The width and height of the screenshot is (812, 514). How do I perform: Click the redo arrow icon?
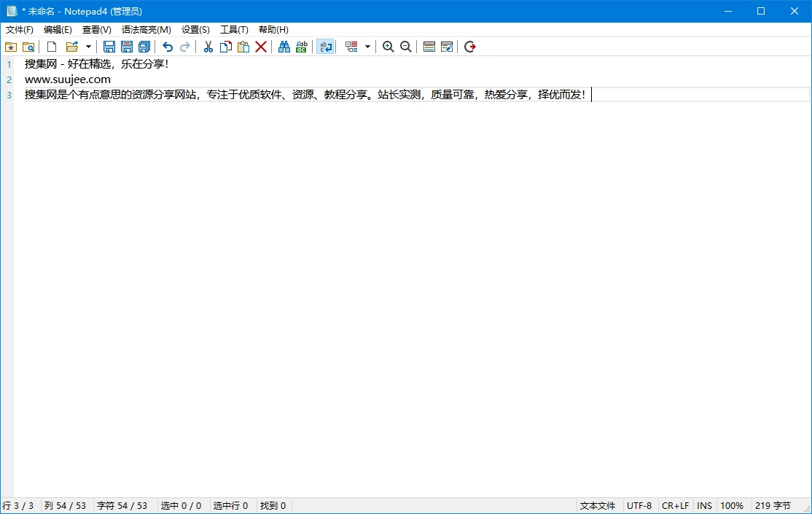185,47
